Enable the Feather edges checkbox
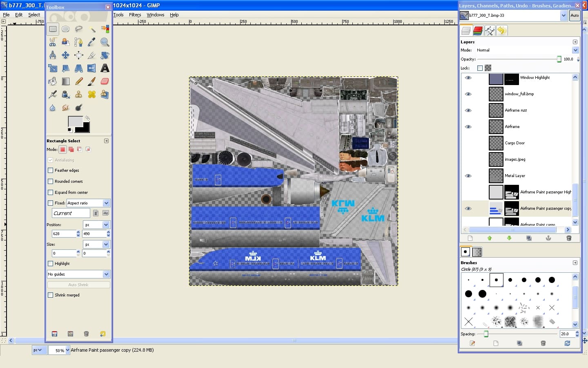588x368 pixels. point(51,171)
